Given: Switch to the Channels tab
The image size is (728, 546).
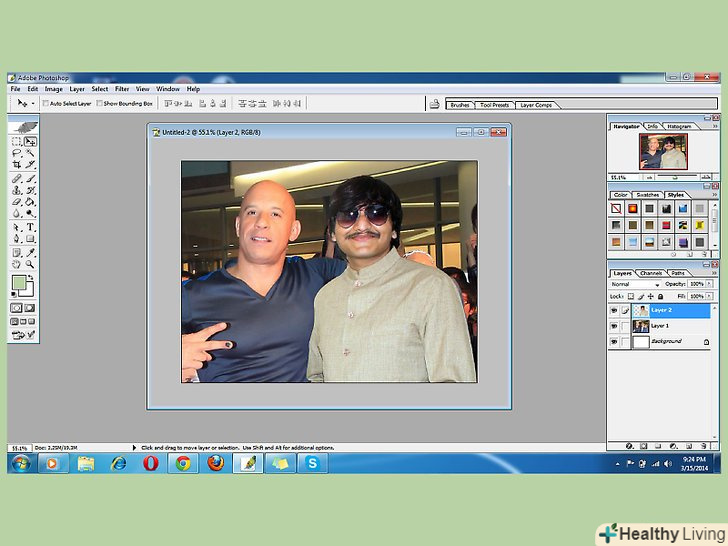Looking at the screenshot, I should coord(651,273).
